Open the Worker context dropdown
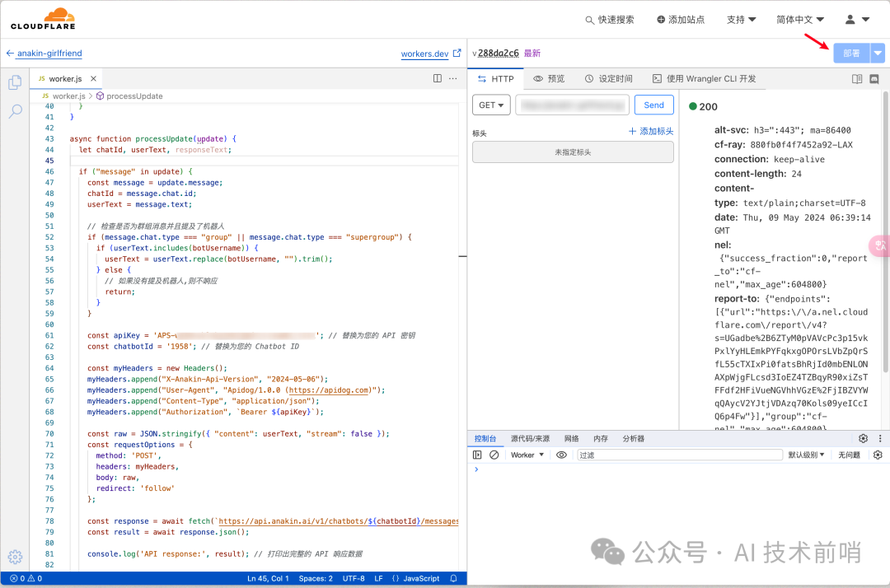This screenshot has height=588, width=890. (x=527, y=455)
